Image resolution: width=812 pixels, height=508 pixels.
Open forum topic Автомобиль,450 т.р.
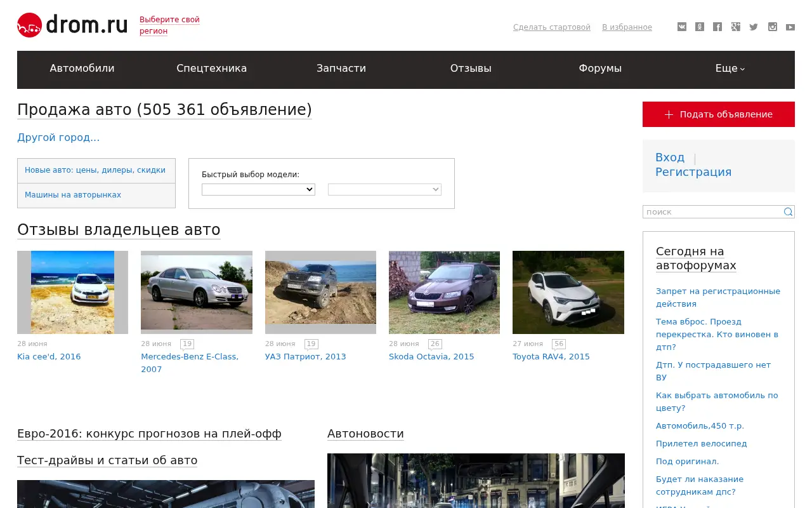pyautogui.click(x=700, y=426)
